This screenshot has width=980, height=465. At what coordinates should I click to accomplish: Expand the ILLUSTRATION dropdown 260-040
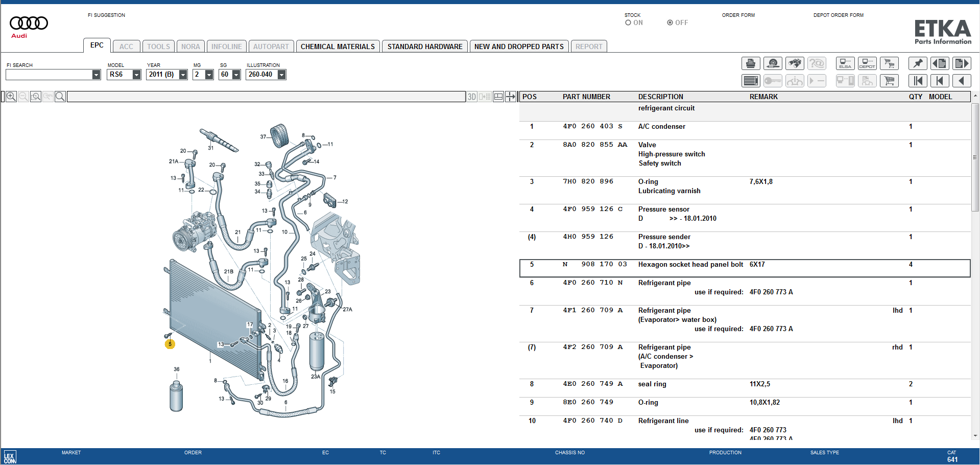[x=281, y=75]
